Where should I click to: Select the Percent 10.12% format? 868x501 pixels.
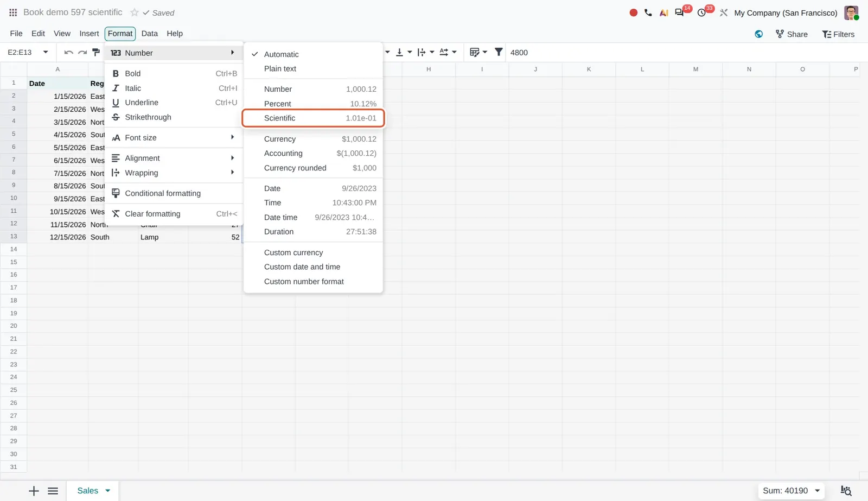coord(313,104)
